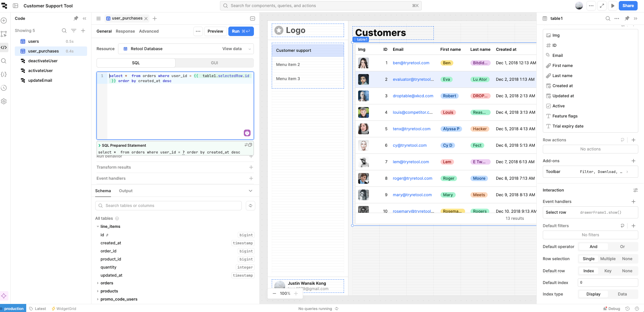
Task: Switch to the Output tab
Action: pos(126,191)
